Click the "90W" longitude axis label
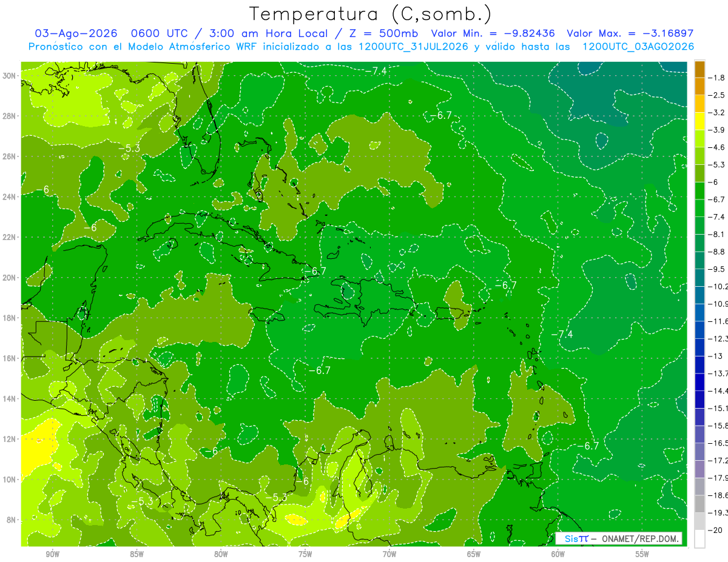The image size is (728, 562). (x=52, y=554)
